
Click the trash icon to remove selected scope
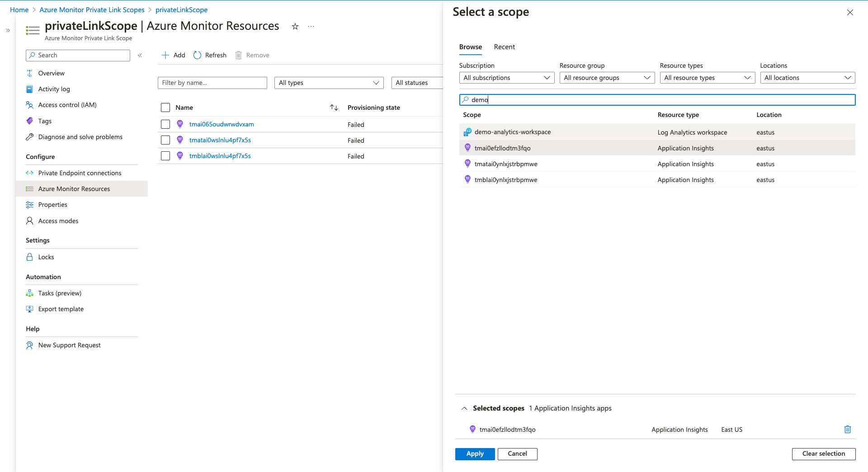[847, 430]
